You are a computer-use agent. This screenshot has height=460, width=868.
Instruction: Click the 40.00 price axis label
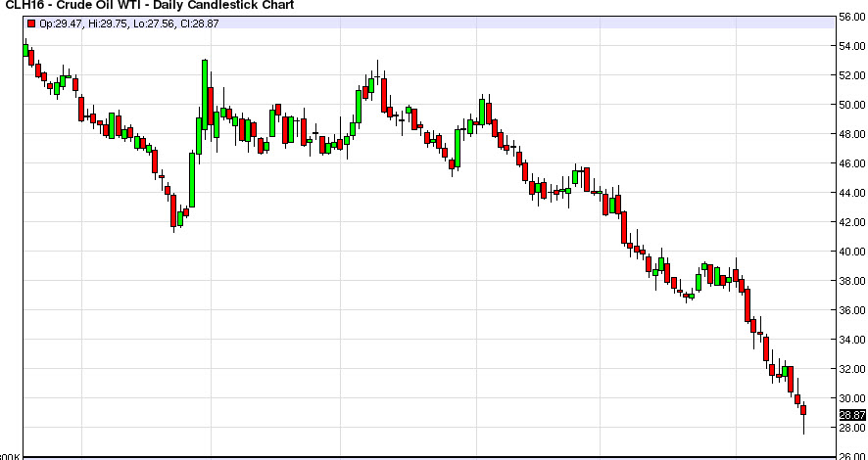852,252
